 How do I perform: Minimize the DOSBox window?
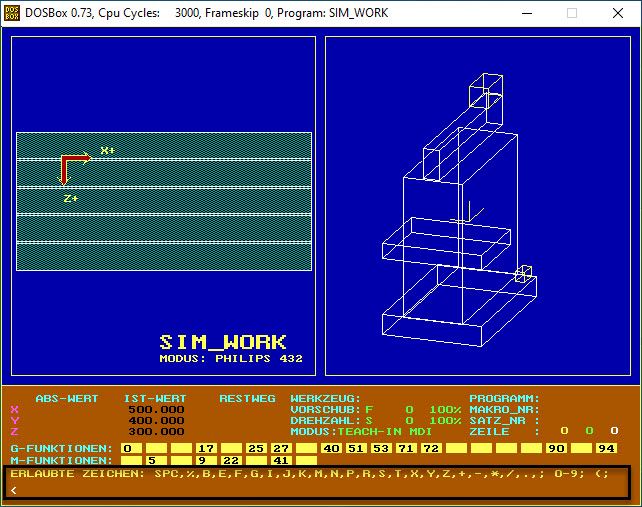(527, 13)
